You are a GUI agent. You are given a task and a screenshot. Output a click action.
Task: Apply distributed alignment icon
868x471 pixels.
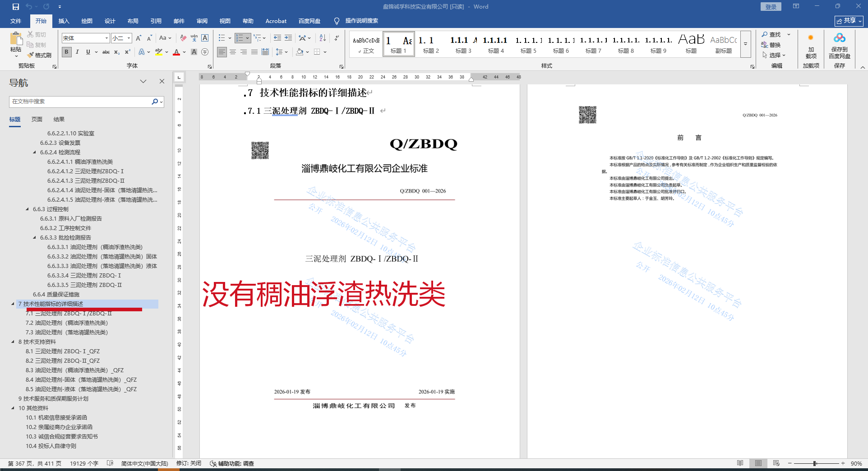pos(265,52)
